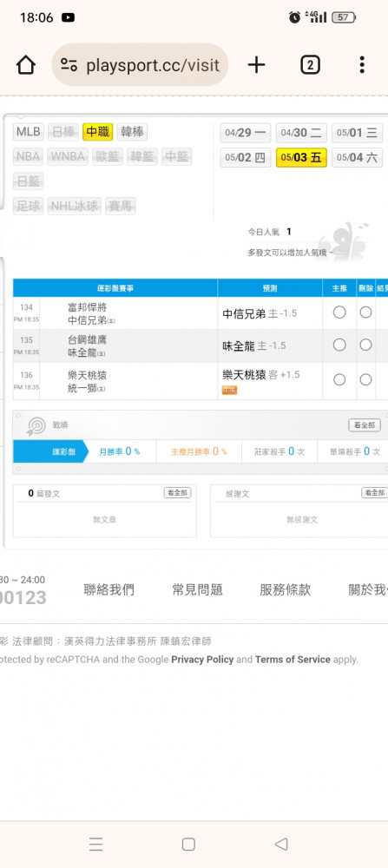388x868 pixels.
Task: Select 主推 radio for 中信兄弟 prediction
Action: pos(339,312)
